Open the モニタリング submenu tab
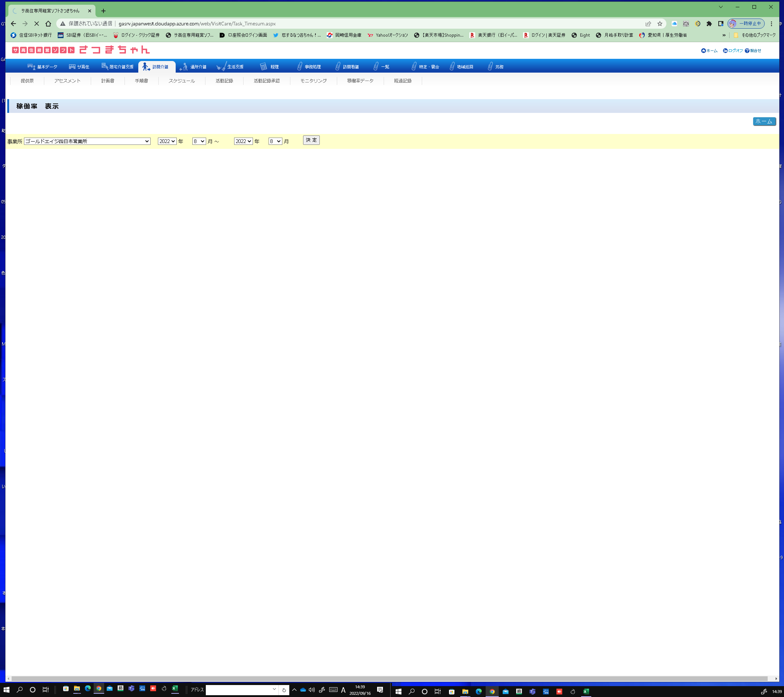Image resolution: width=784 pixels, height=697 pixels. pos(313,81)
